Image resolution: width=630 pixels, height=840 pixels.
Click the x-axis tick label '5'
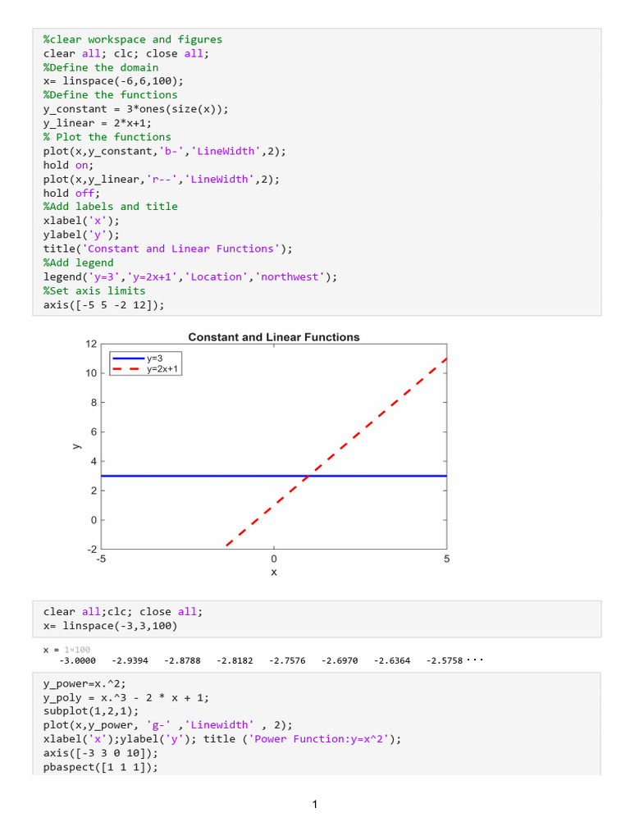coord(447,559)
